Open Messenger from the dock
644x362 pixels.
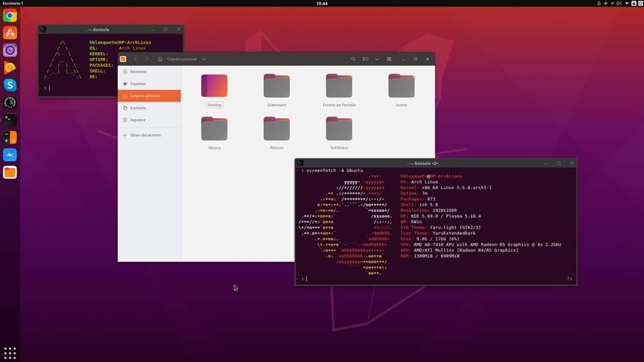(x=10, y=155)
